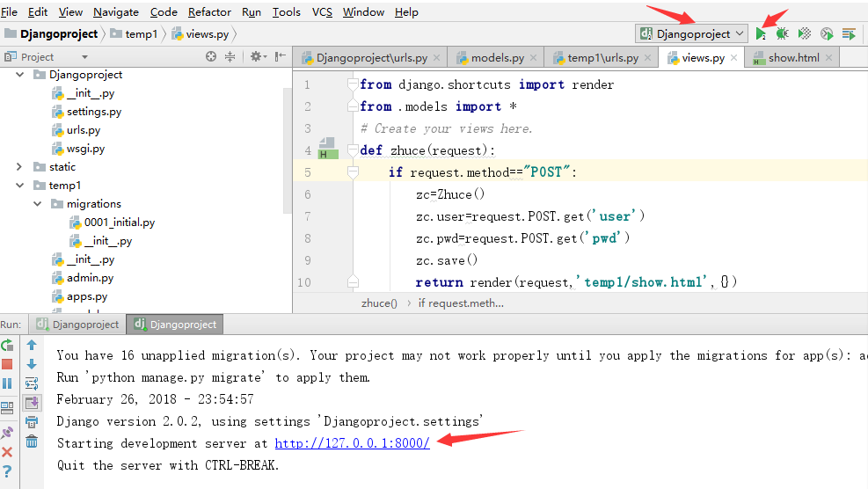
Task: Open the File menu
Action: pos(9,11)
